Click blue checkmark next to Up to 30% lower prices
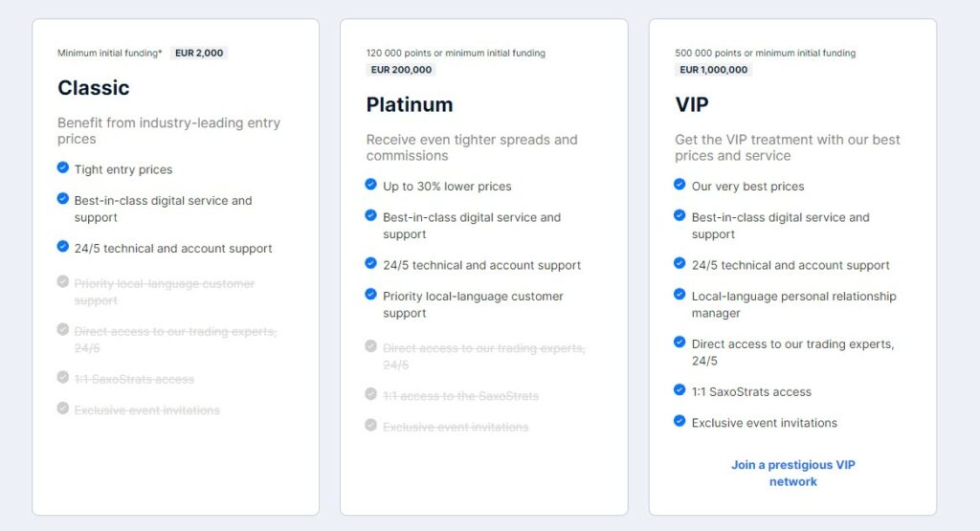 pos(370,185)
